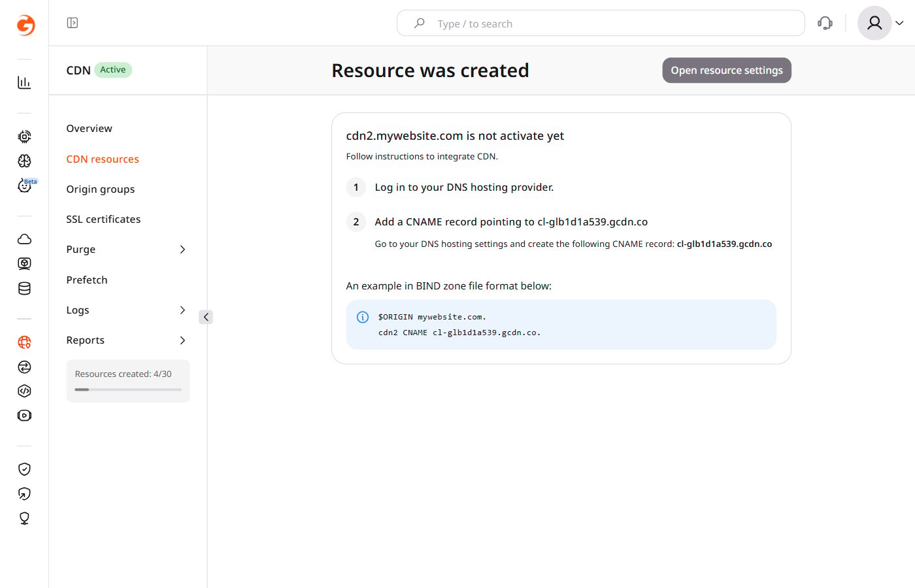Open the hexagon code brackets icon

click(24, 391)
